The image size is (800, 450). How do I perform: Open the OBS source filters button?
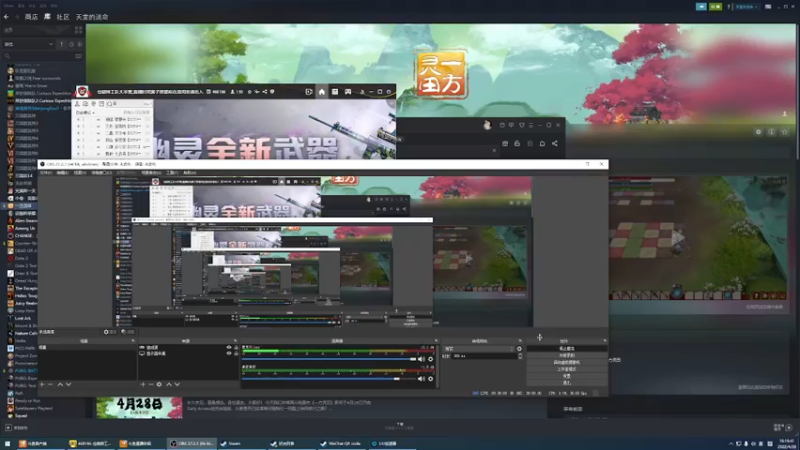coord(128,332)
